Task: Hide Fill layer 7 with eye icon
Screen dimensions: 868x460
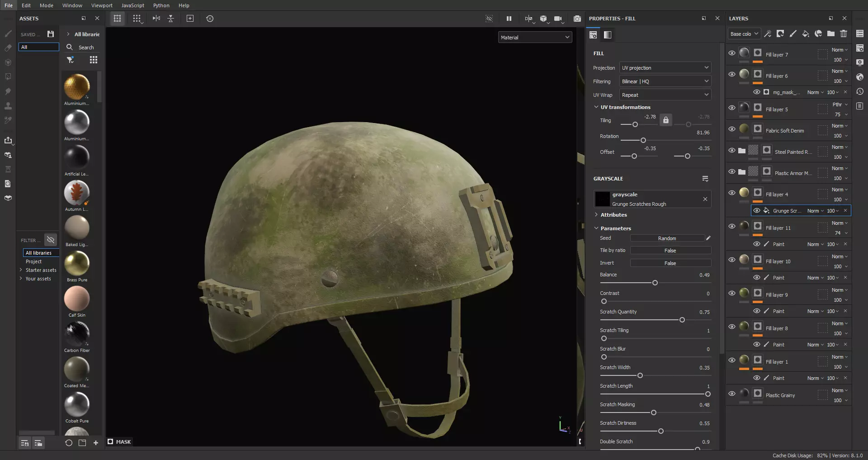Action: pyautogui.click(x=732, y=53)
